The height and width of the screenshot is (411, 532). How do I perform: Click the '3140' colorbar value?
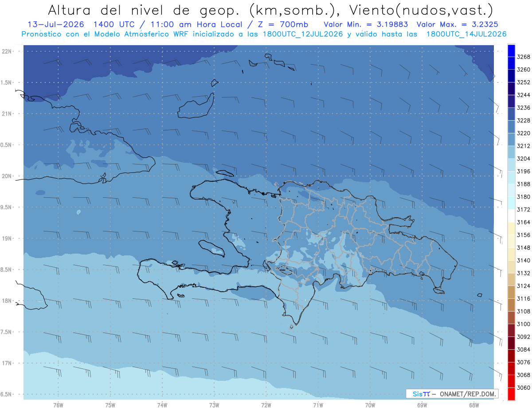pos(524,260)
